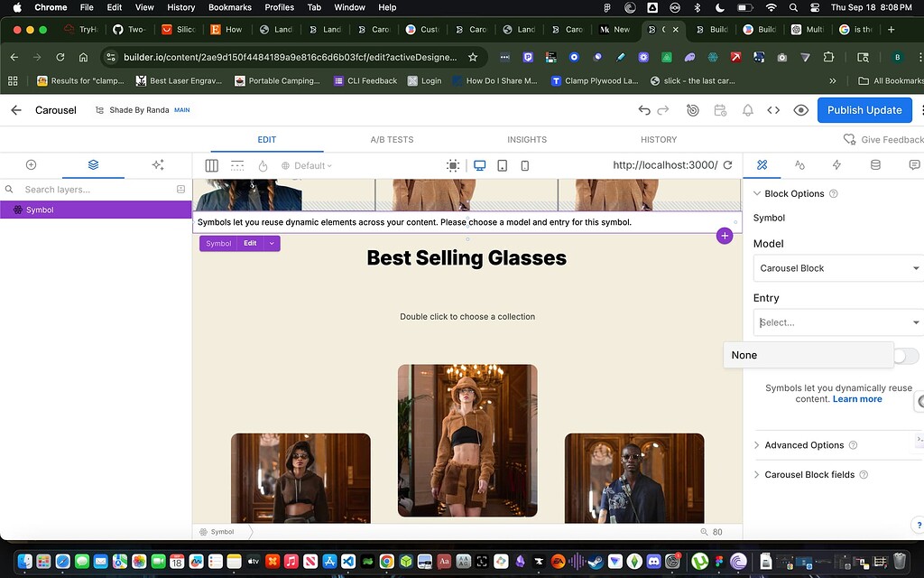The width and height of the screenshot is (924, 578).
Task: Preview the page using the eye icon
Action: point(800,109)
